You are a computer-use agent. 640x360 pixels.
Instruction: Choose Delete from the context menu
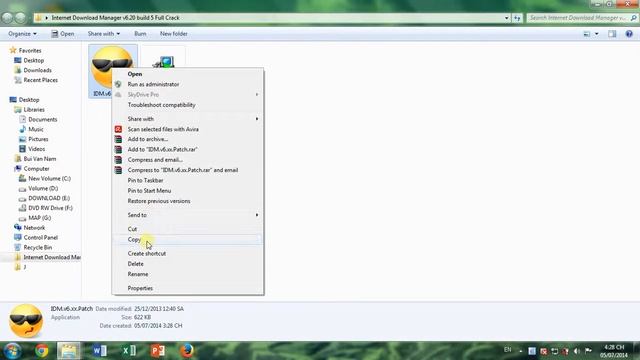(x=187, y=264)
